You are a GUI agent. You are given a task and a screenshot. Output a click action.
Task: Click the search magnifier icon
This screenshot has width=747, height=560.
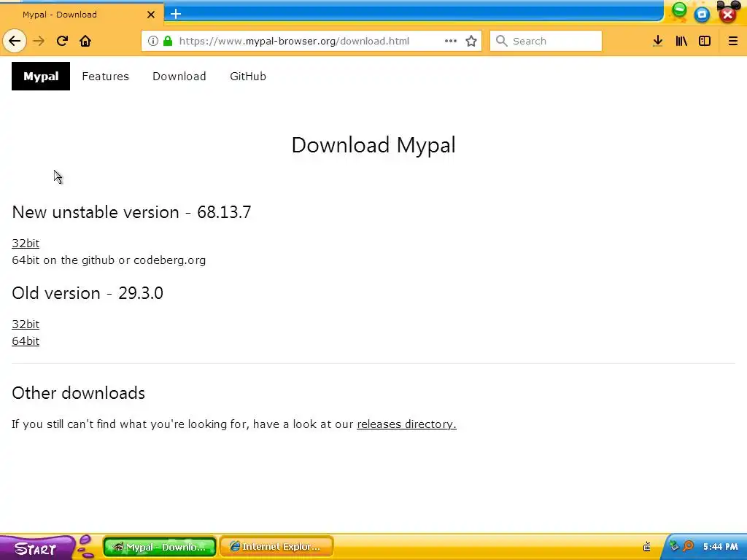tap(501, 41)
